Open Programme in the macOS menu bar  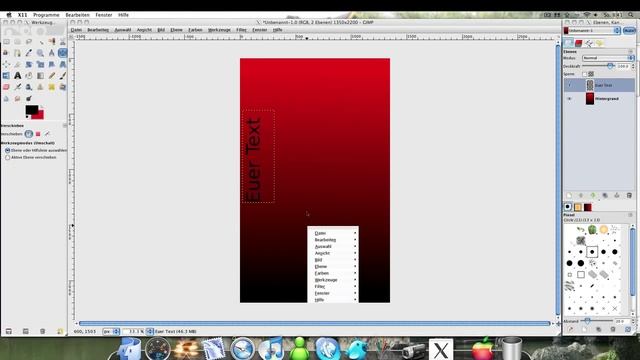(46, 15)
